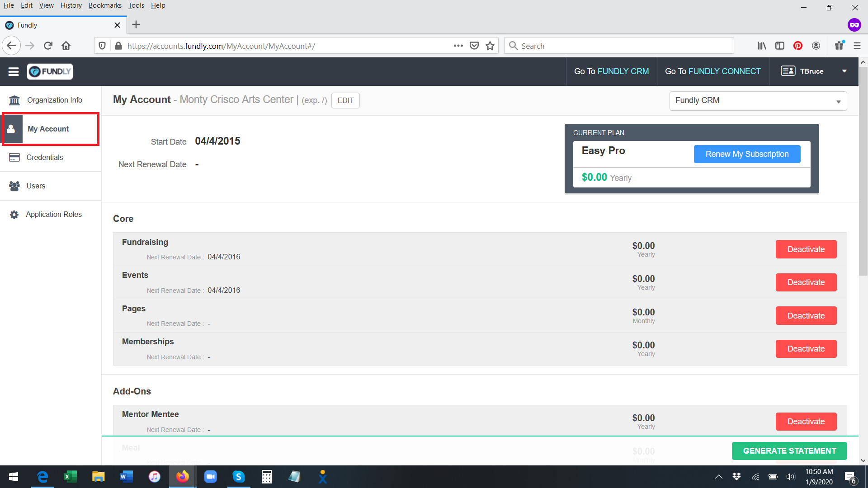This screenshot has width=868, height=488.
Task: Show site security padlock info
Action: [118, 46]
